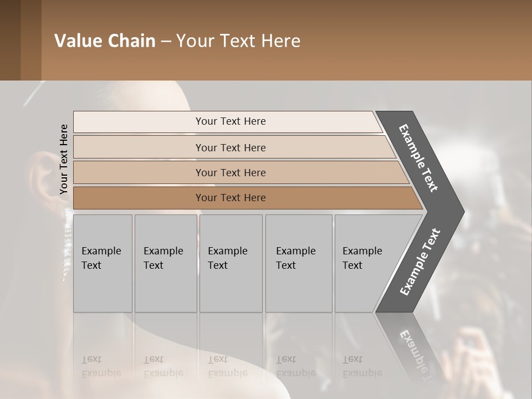The height and width of the screenshot is (399, 532).
Task: Select the middle "Example Text" box
Action: (231, 263)
